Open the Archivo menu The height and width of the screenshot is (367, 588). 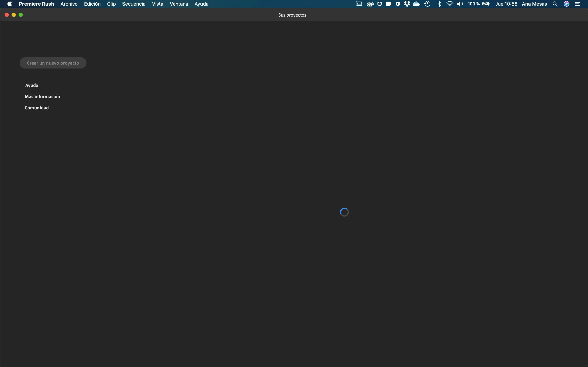click(x=69, y=4)
